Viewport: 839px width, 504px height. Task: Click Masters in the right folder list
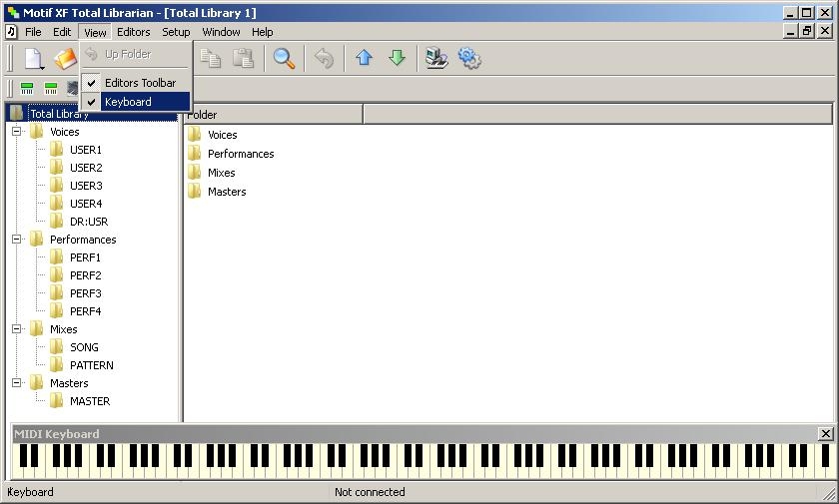227,192
